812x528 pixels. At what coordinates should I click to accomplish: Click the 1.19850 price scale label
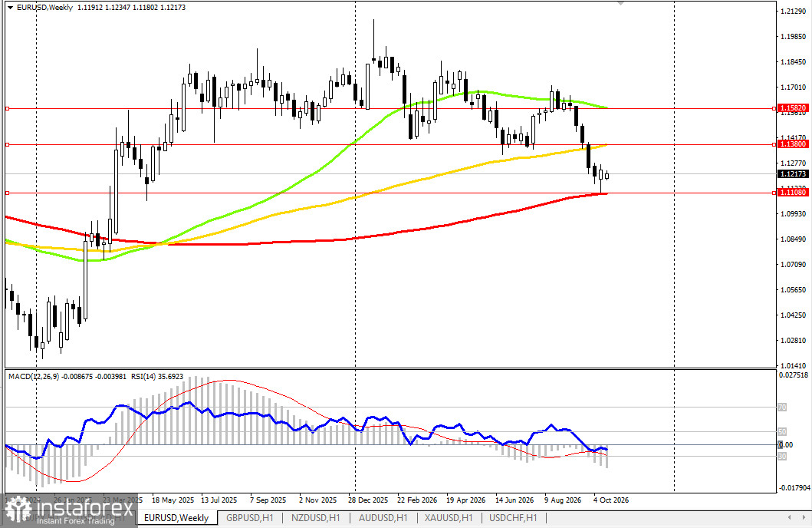pos(793,36)
